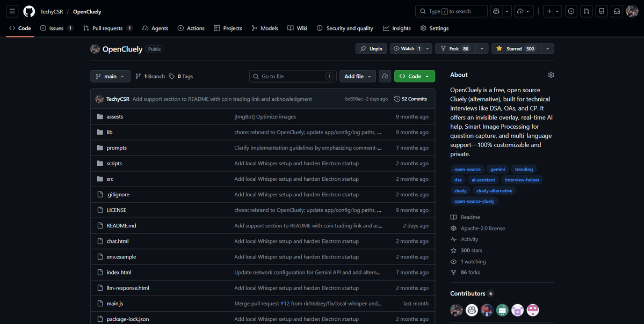Open the issues inbox icon in header
The image size is (644, 324).
[570, 11]
